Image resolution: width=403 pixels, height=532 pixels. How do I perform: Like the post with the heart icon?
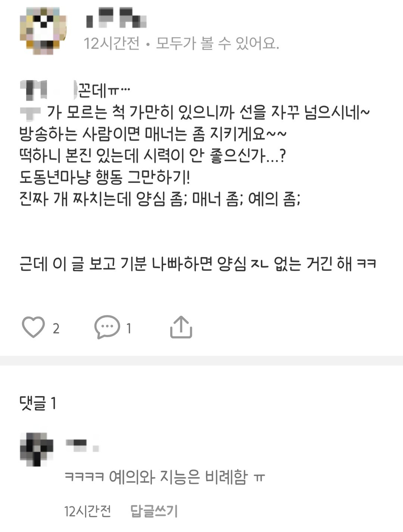pyautogui.click(x=34, y=327)
